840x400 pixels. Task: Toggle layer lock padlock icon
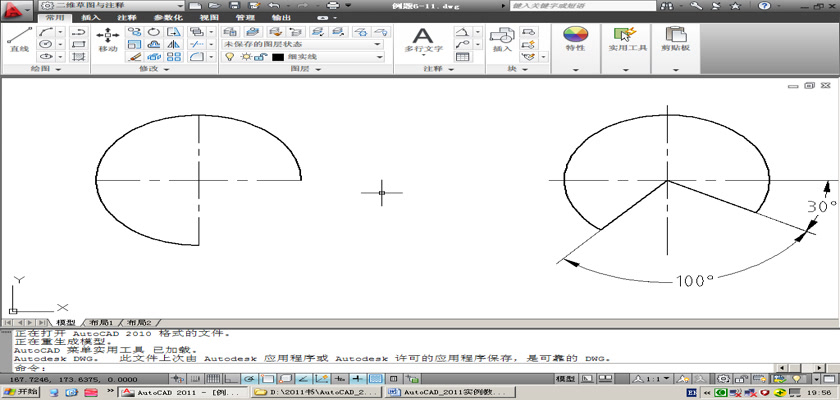259,57
